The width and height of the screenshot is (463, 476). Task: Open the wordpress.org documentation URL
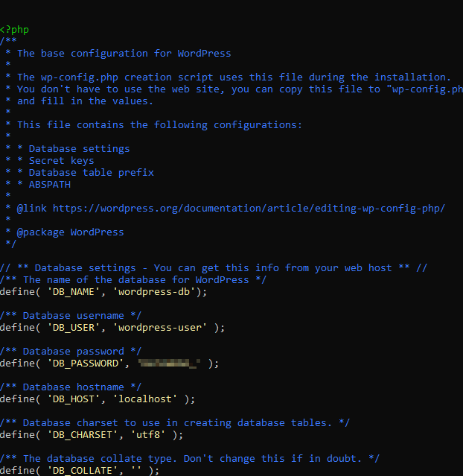249,208
